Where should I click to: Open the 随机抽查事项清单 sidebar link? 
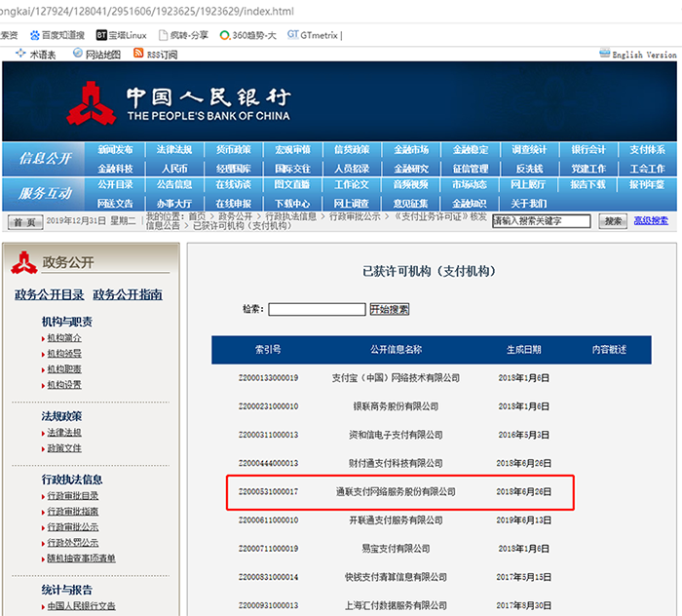pyautogui.click(x=81, y=558)
